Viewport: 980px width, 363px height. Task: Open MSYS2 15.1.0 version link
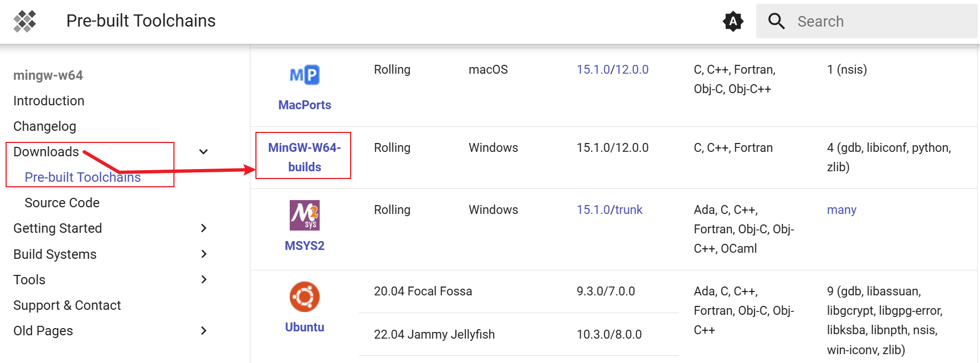(593, 209)
